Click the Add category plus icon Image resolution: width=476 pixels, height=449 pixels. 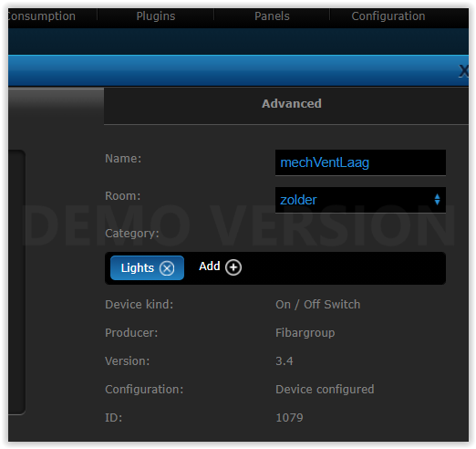coord(233,267)
